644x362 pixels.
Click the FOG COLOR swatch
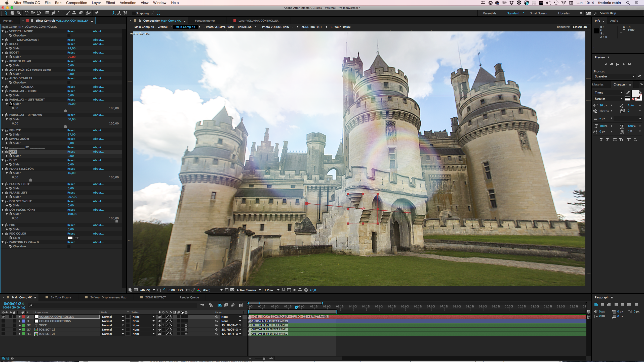(x=71, y=238)
